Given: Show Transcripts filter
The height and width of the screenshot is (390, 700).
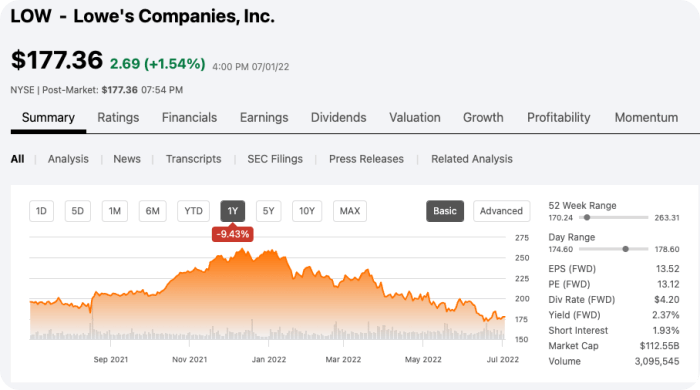Looking at the screenshot, I should tap(194, 159).
